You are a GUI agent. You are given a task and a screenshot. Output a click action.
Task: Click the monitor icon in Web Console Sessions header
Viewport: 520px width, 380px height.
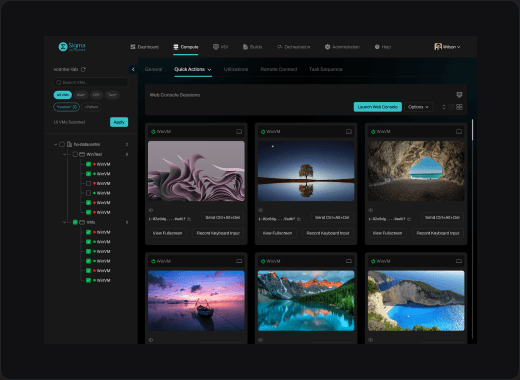tap(459, 95)
